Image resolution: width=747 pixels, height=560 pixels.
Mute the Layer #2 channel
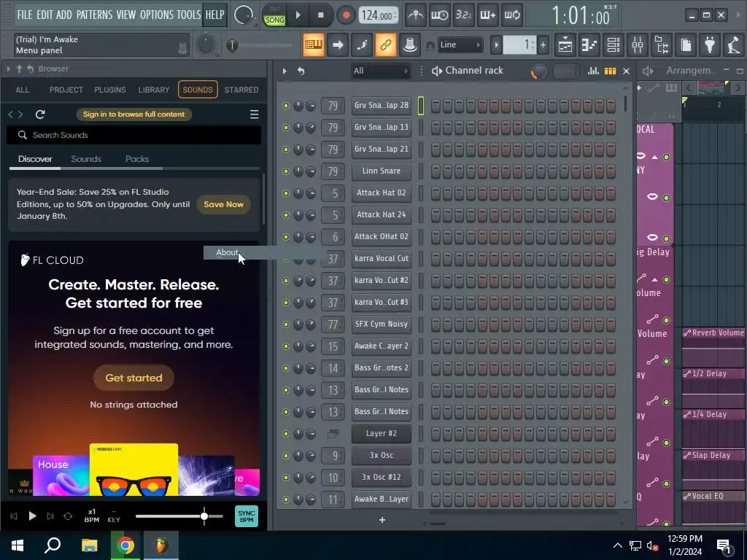286,434
